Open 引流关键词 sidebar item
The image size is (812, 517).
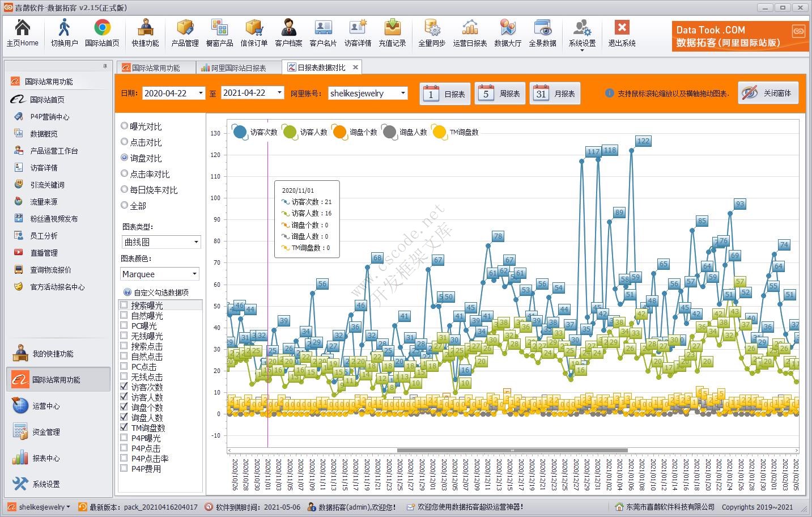47,185
